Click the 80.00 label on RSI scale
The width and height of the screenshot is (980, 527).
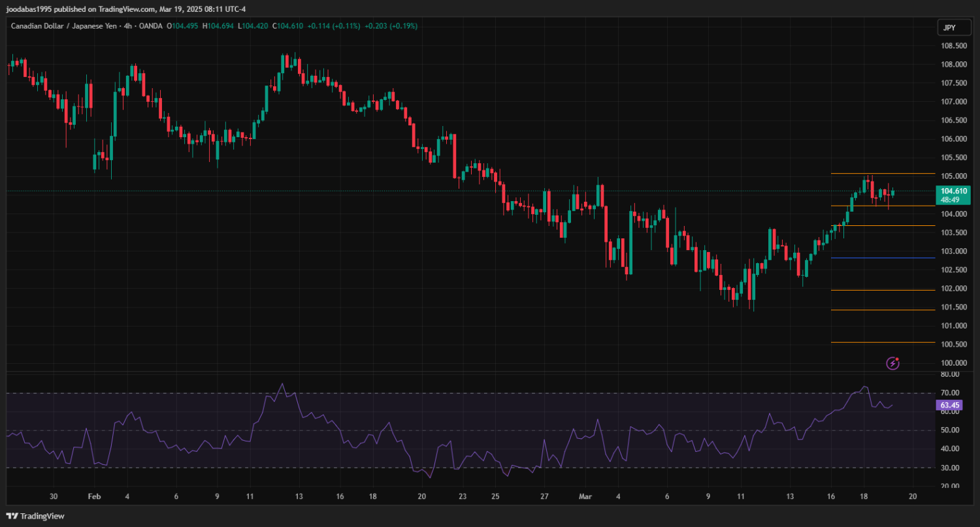click(951, 374)
